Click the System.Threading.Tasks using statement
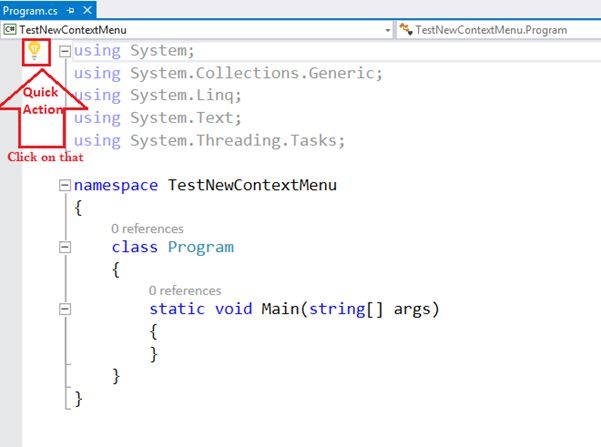 209,141
